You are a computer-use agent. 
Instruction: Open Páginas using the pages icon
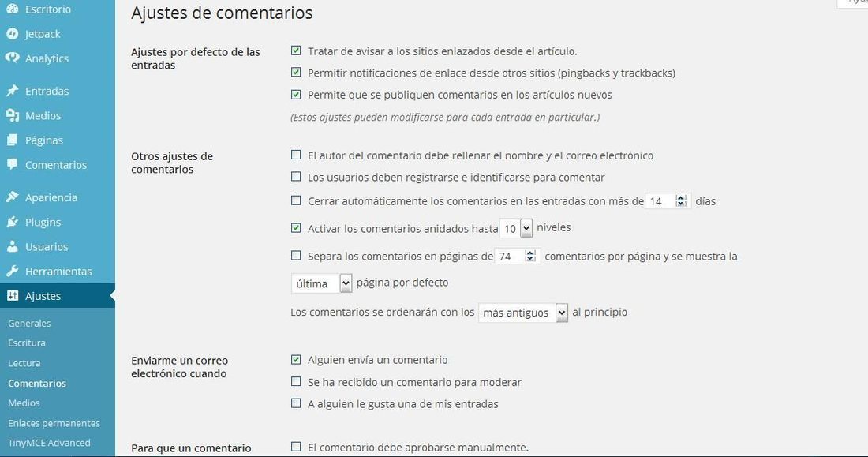coord(12,140)
